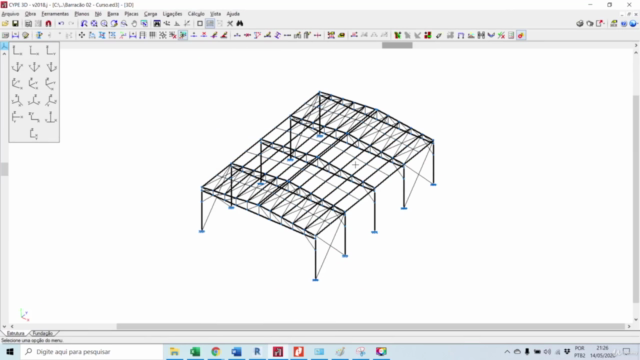Expand hidden system tray icons chevron
Viewport: 640px width, 360px height.
point(507,352)
